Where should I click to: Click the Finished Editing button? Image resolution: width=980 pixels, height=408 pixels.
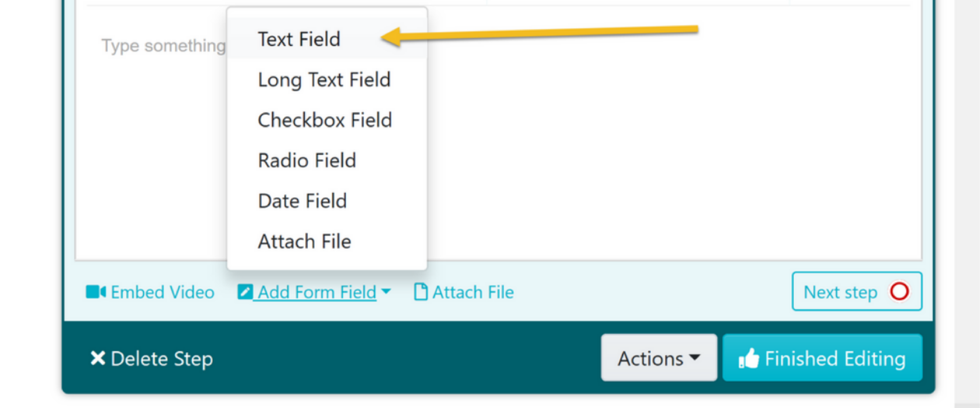[822, 358]
